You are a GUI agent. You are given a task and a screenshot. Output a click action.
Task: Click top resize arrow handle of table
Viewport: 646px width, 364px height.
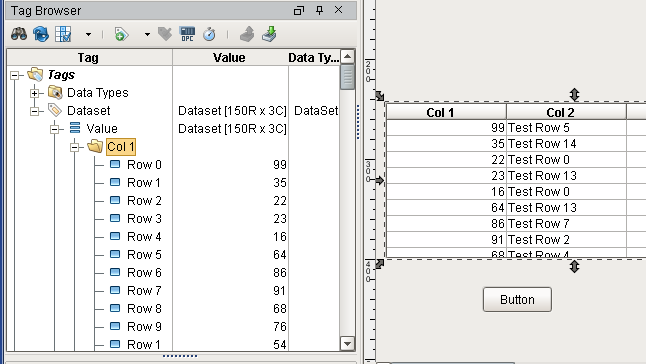(x=574, y=94)
